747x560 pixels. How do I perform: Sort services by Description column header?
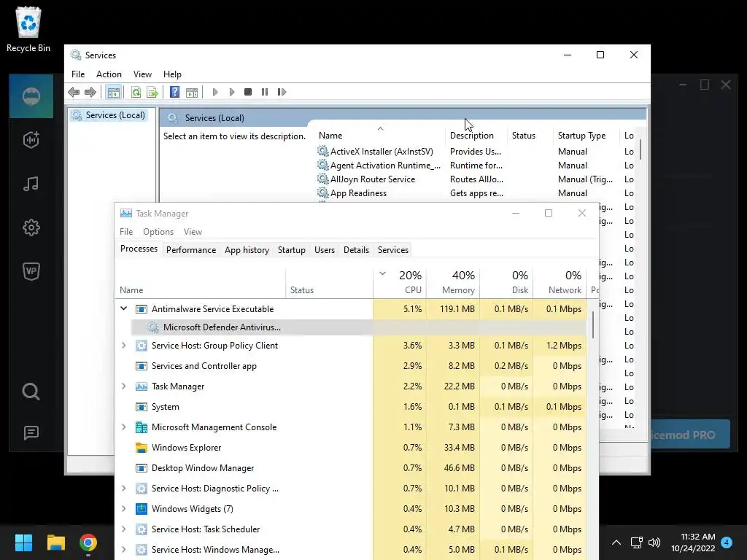point(476,135)
